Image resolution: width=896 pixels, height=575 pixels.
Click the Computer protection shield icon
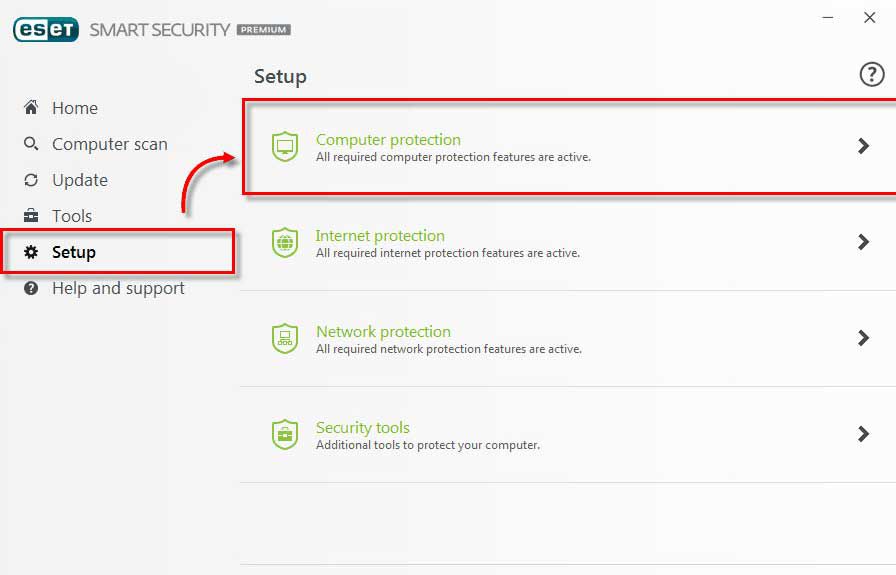285,147
